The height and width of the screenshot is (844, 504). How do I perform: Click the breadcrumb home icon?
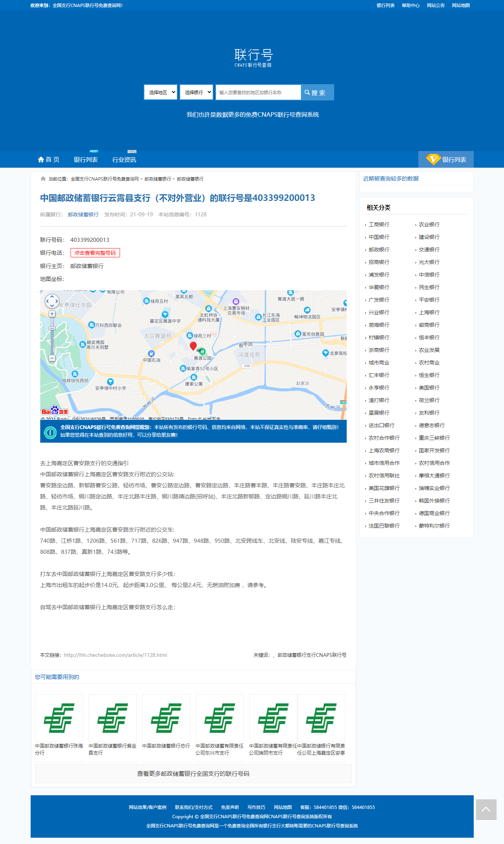pyautogui.click(x=43, y=179)
